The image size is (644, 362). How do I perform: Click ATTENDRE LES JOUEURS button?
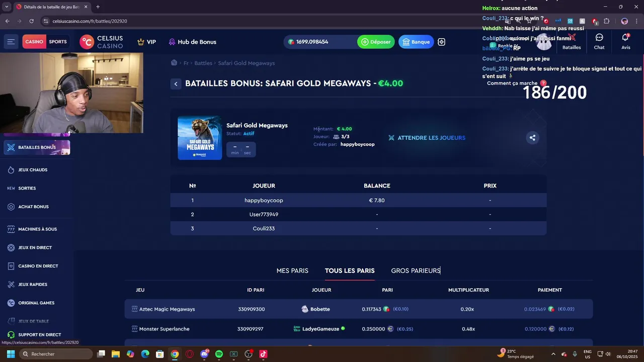click(x=427, y=138)
